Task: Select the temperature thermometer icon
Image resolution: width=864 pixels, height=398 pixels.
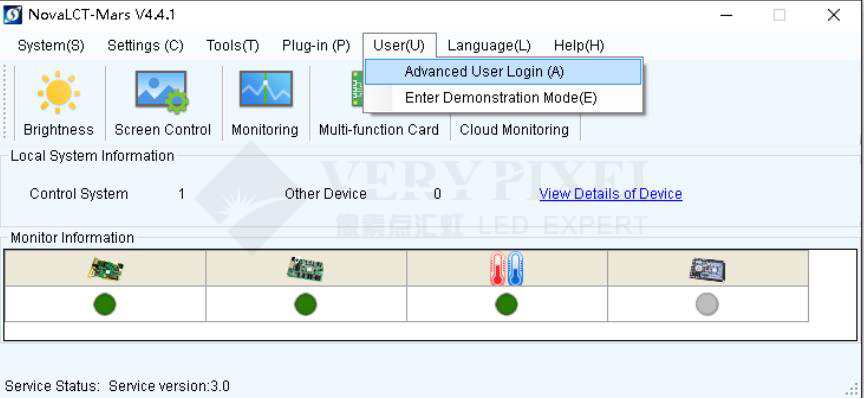Action: coord(506,268)
